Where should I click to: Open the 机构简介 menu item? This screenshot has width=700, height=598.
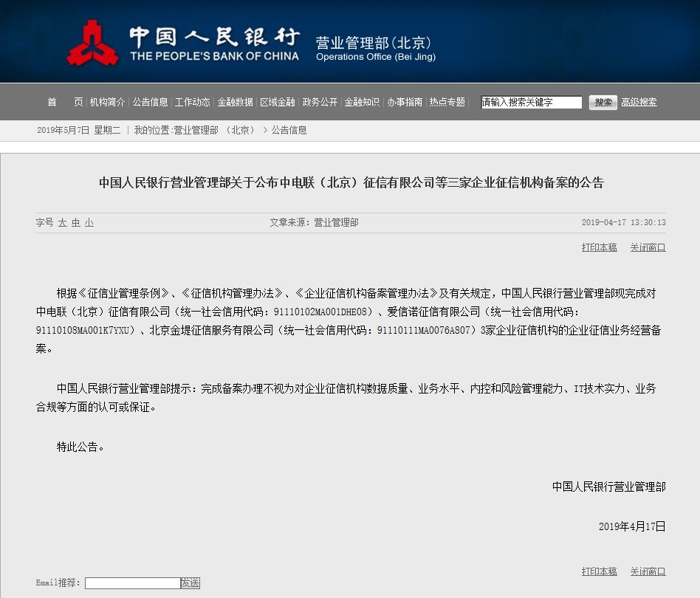pos(107,102)
